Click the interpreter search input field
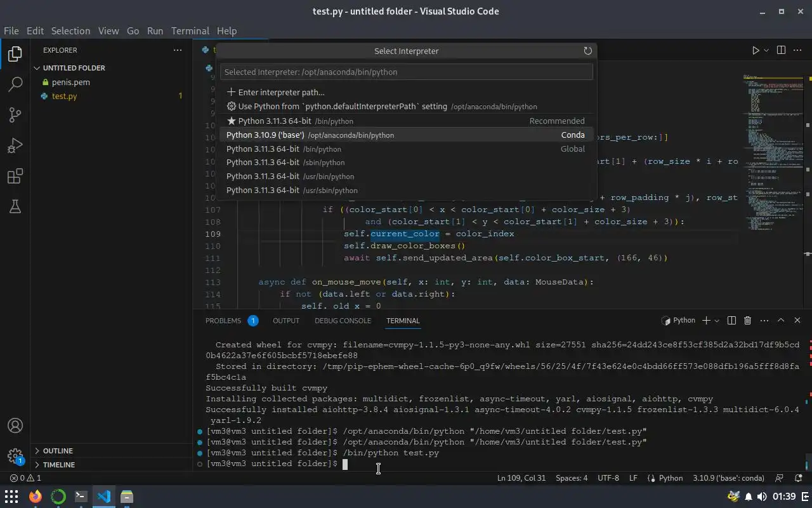This screenshot has height=508, width=812. (407, 72)
